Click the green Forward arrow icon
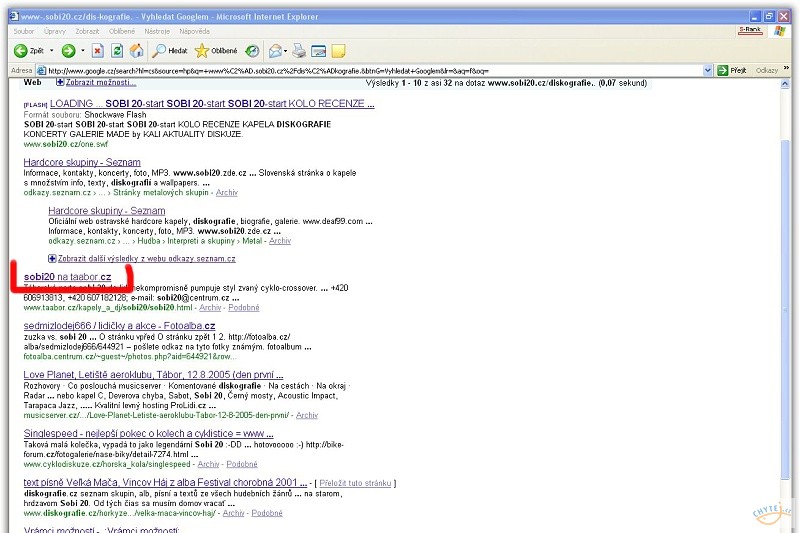Image resolution: width=800 pixels, height=533 pixels. coord(68,50)
